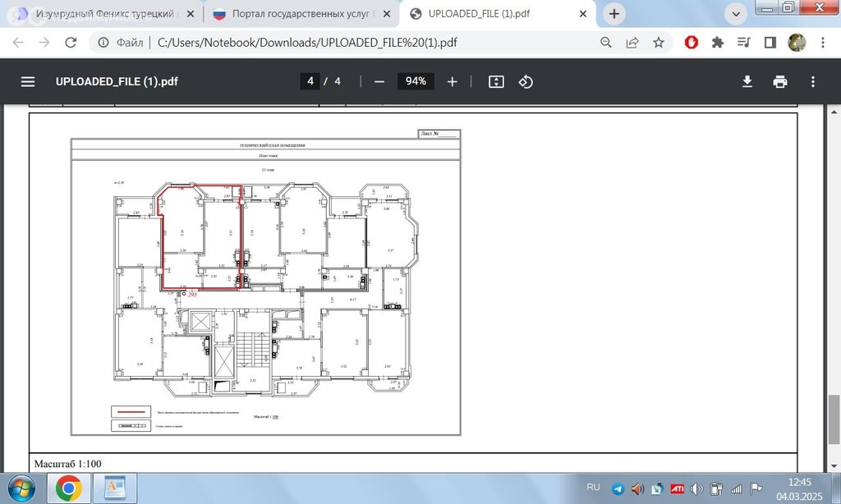Open Chrome from the taskbar

pos(68,488)
